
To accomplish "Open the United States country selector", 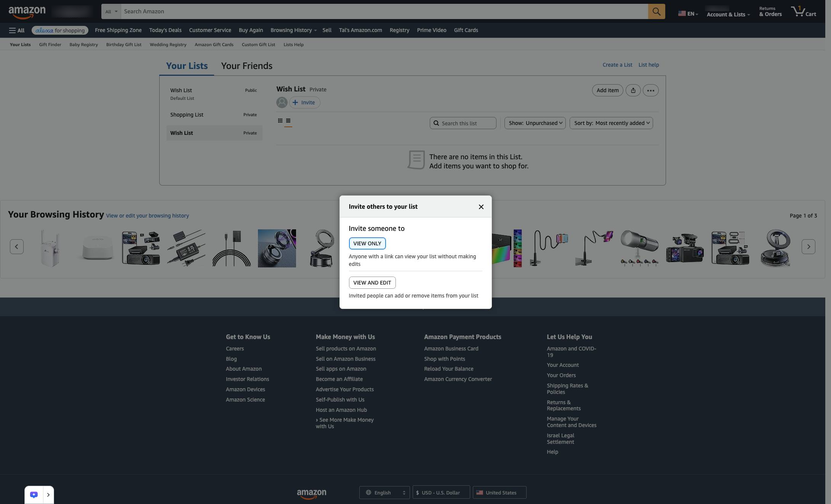I will (500, 493).
